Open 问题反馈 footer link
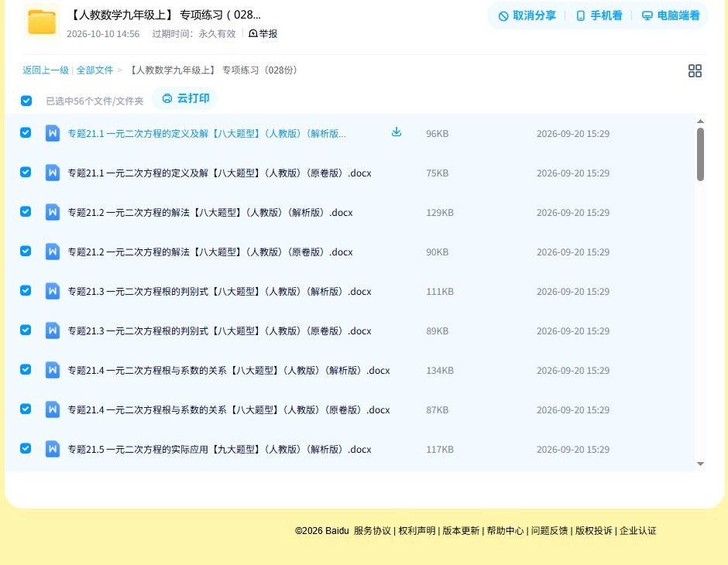 (549, 531)
